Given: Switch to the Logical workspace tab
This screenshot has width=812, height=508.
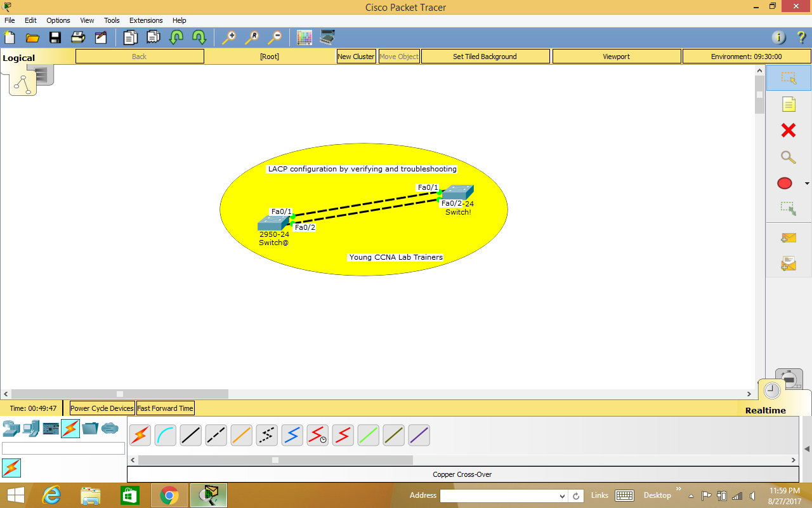Looking at the screenshot, I should click(19, 58).
